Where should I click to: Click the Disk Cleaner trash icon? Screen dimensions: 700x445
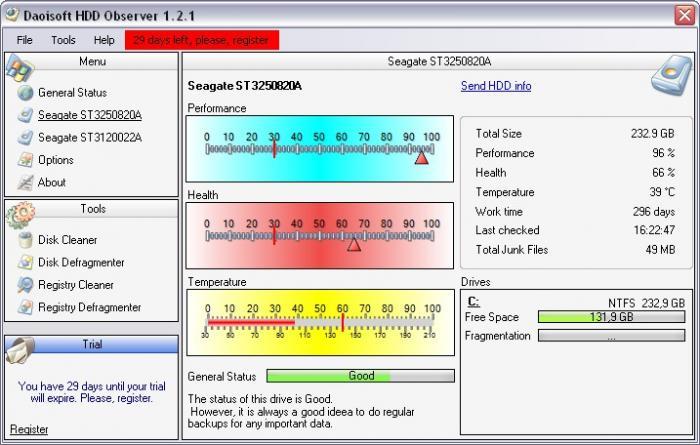pyautogui.click(x=25, y=240)
